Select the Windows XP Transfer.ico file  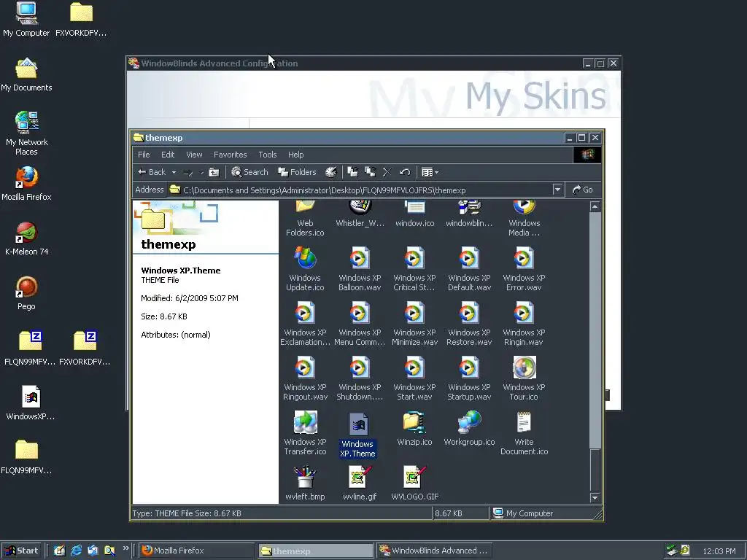pos(306,433)
